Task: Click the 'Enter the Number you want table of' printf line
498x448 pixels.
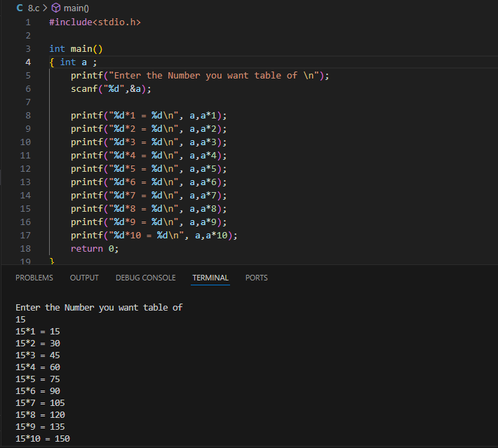Action: pyautogui.click(x=200, y=76)
